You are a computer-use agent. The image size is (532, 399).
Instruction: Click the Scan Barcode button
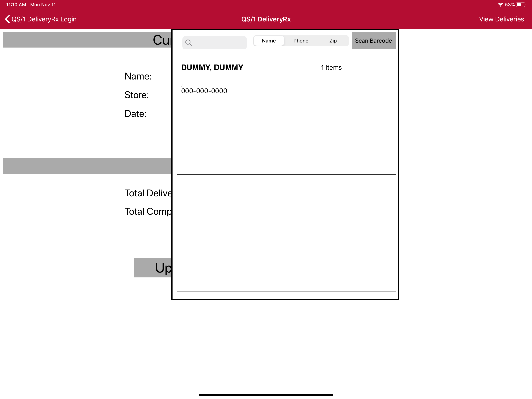click(x=373, y=41)
